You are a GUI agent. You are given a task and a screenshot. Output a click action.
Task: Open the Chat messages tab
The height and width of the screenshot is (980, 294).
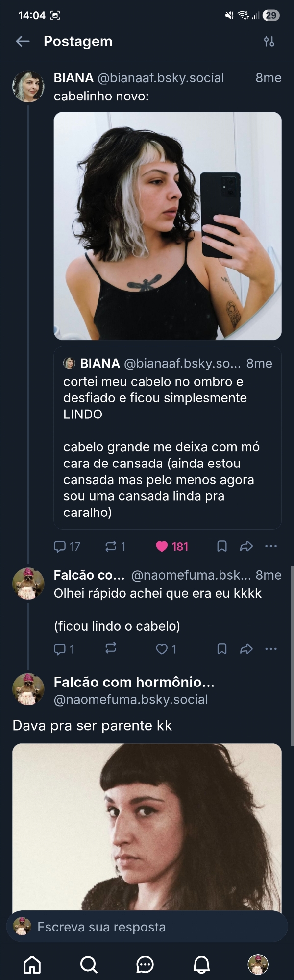coord(145,964)
